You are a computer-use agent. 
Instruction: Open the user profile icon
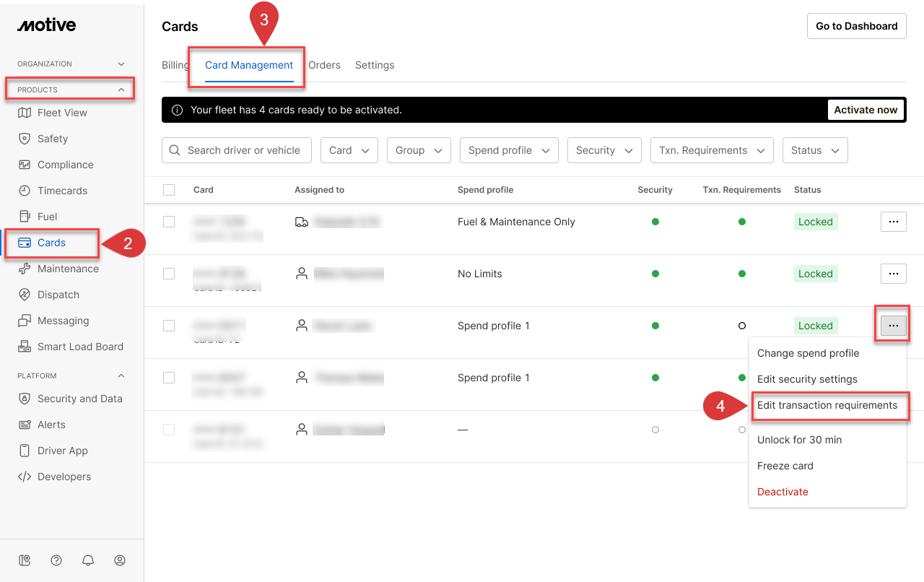coord(120,560)
